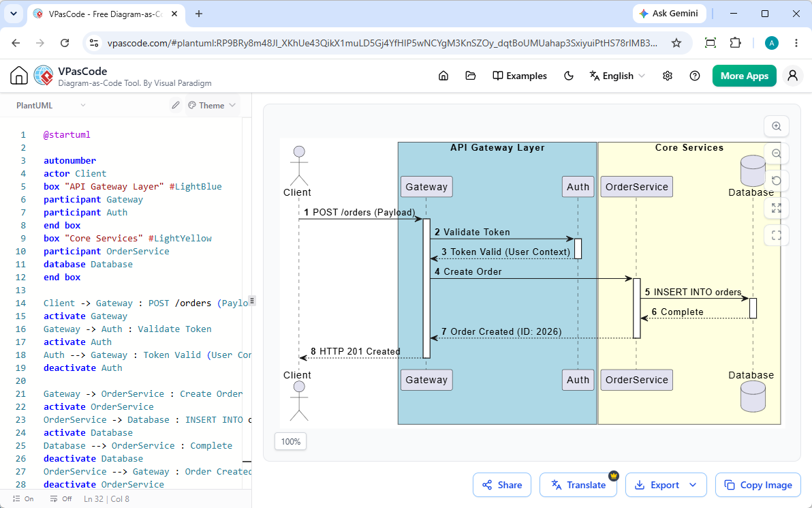Click 'database Database' on line 11
Image resolution: width=812 pixels, height=508 pixels.
[x=88, y=265]
